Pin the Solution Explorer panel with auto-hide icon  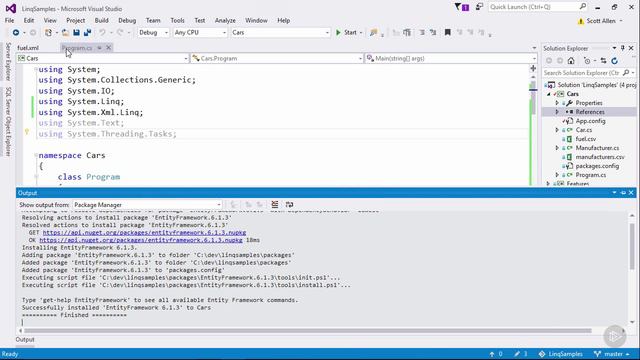pos(622,48)
